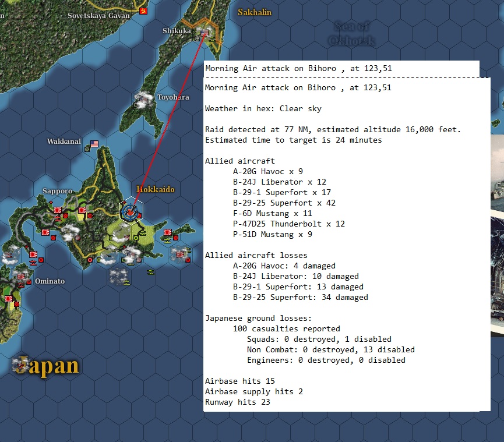This screenshot has width=504, height=442.
Task: Click the Sovetskaya Gavan label
Action: click(x=98, y=15)
